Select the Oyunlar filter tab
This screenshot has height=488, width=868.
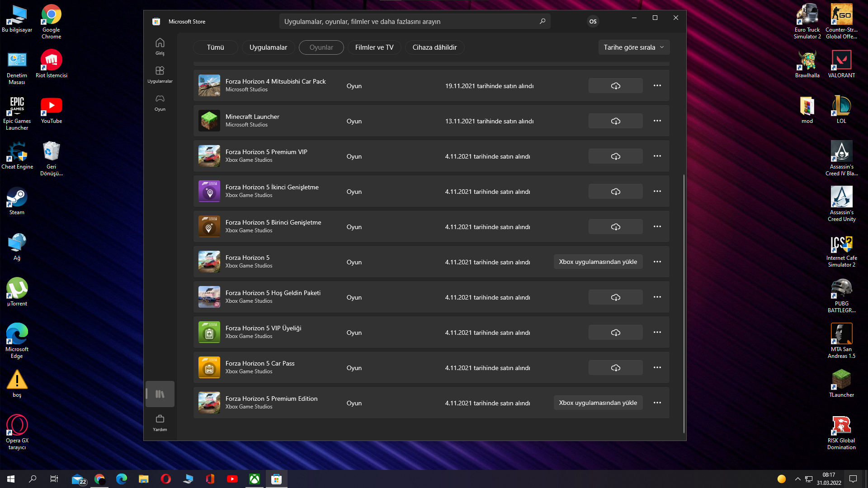321,47
